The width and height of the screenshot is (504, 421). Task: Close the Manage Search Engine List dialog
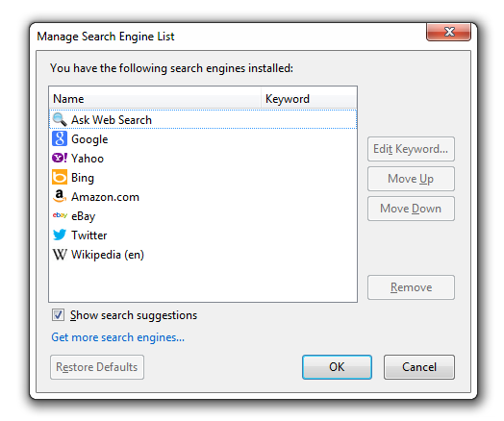pyautogui.click(x=449, y=32)
